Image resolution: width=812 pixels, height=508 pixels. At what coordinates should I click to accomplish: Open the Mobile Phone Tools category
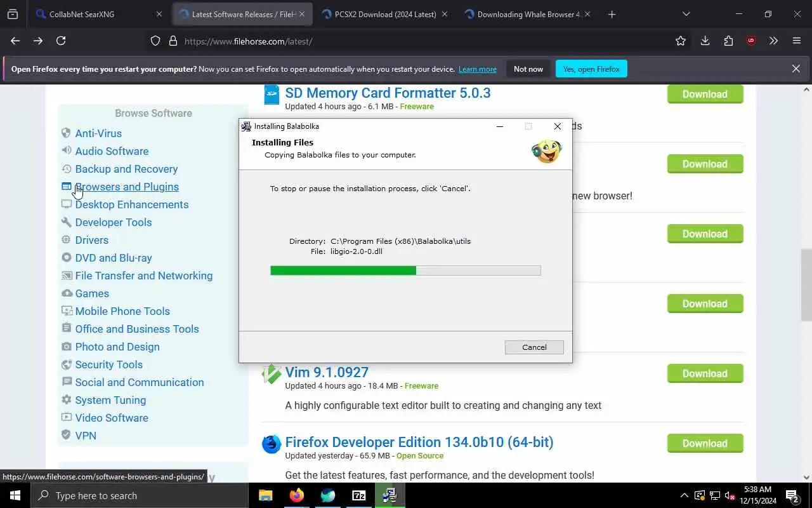tap(122, 311)
